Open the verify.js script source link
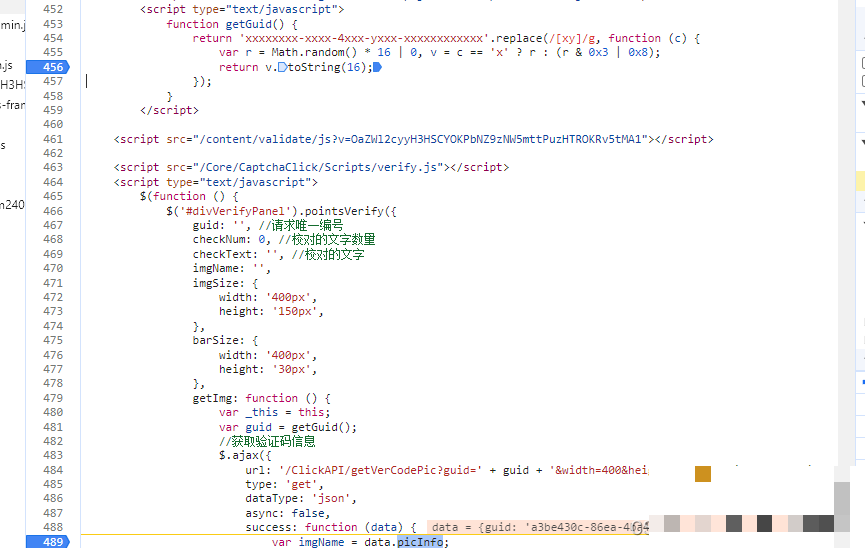The width and height of the screenshot is (865, 548). (315, 168)
